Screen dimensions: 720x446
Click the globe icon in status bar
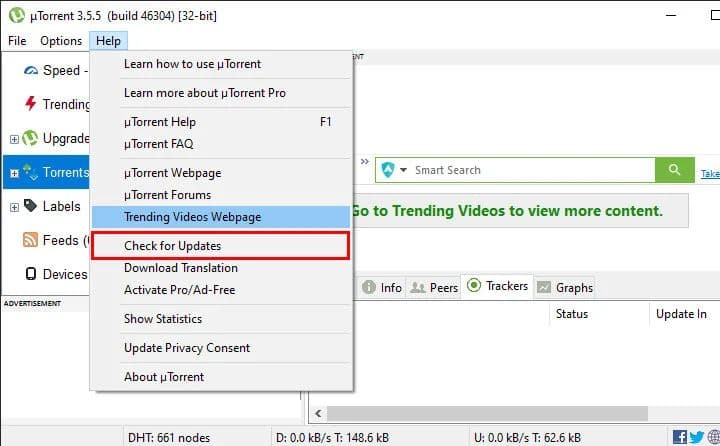click(x=714, y=437)
